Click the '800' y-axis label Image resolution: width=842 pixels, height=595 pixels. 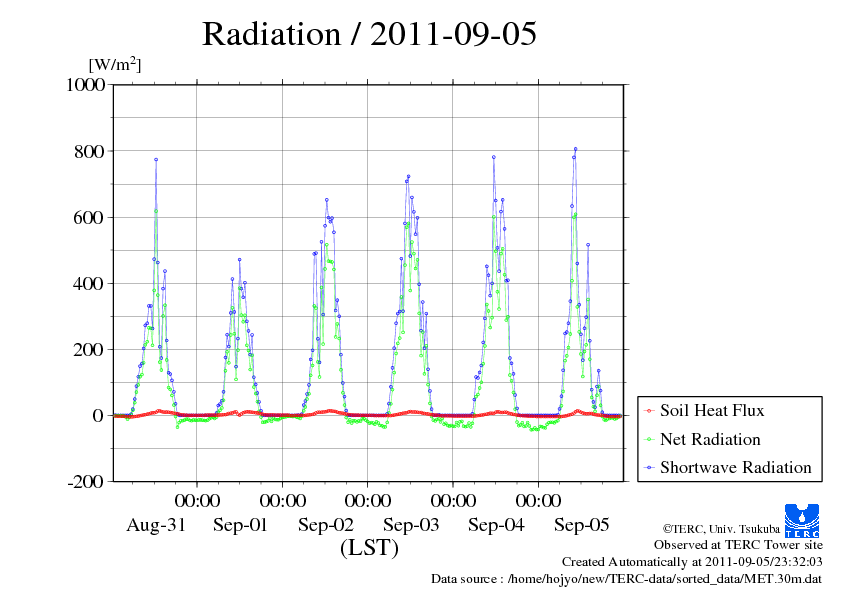pyautogui.click(x=89, y=151)
